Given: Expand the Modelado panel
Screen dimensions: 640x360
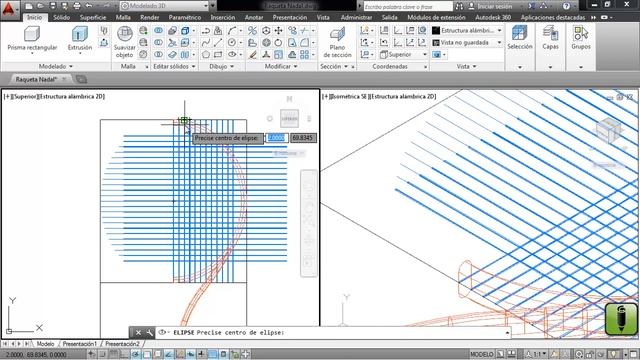Looking at the screenshot, I should (x=56, y=66).
